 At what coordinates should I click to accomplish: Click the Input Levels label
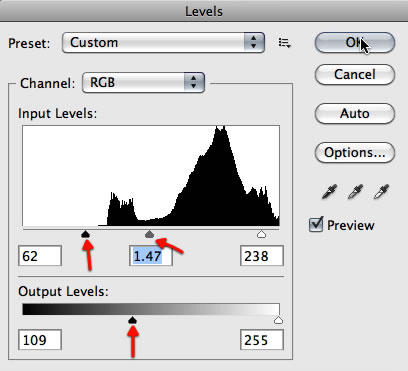click(57, 114)
